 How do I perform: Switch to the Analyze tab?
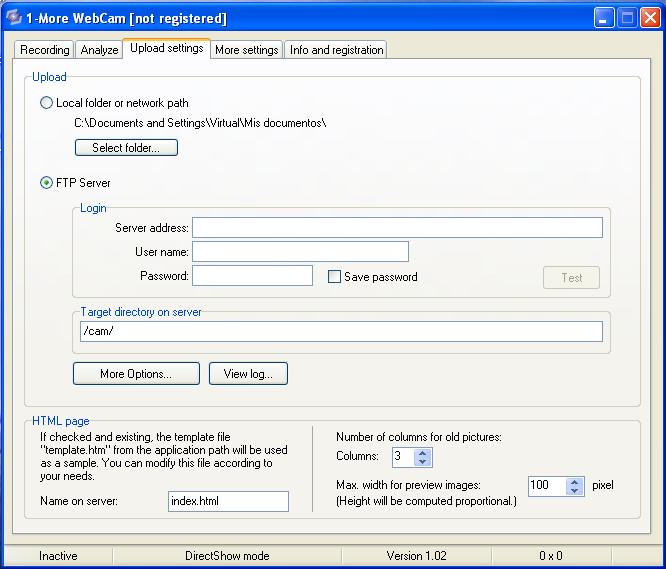99,50
